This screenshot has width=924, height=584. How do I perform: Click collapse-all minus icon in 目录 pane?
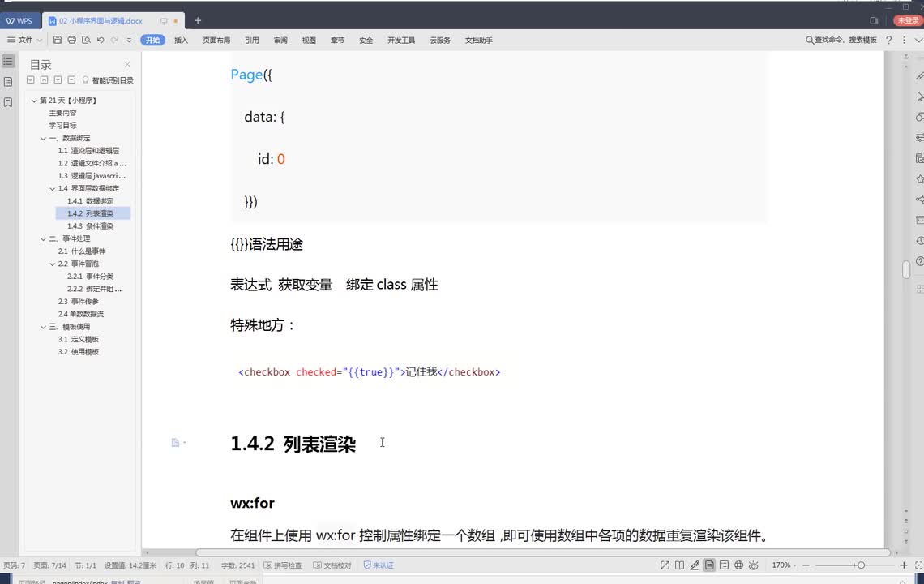[71, 79]
